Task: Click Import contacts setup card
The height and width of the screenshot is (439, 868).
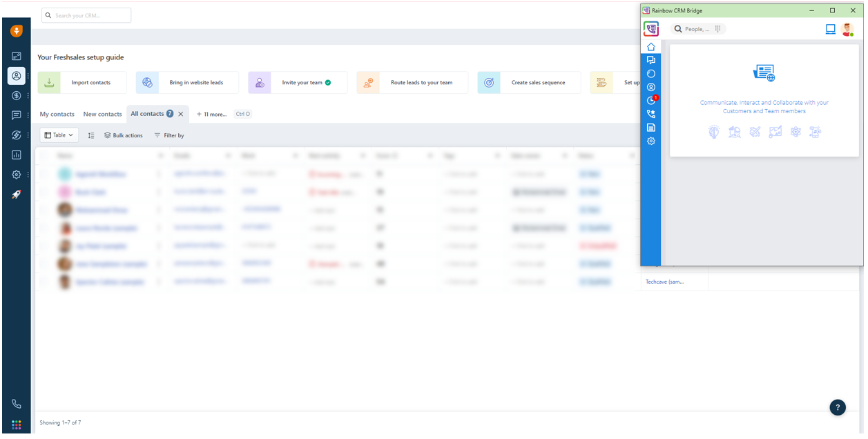Action: (x=82, y=83)
